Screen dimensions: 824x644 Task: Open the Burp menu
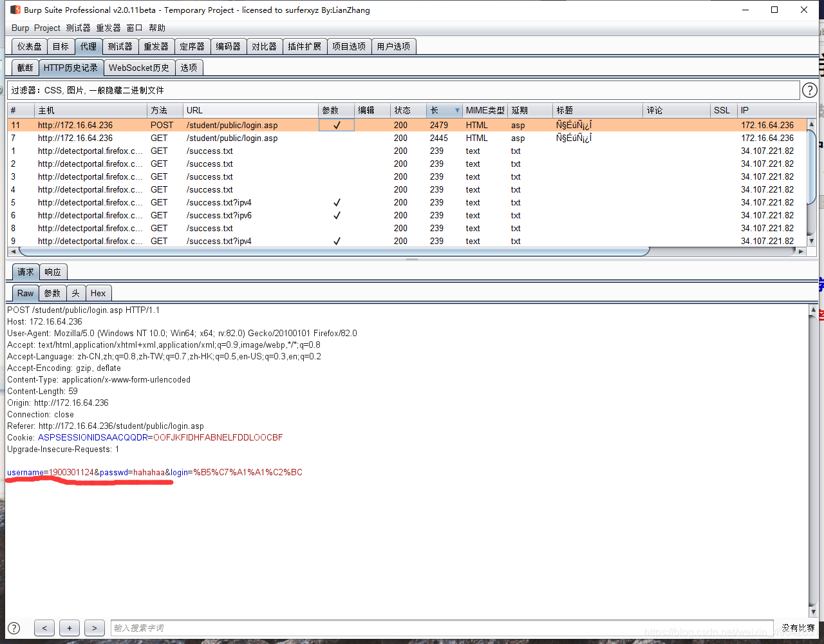[21, 28]
